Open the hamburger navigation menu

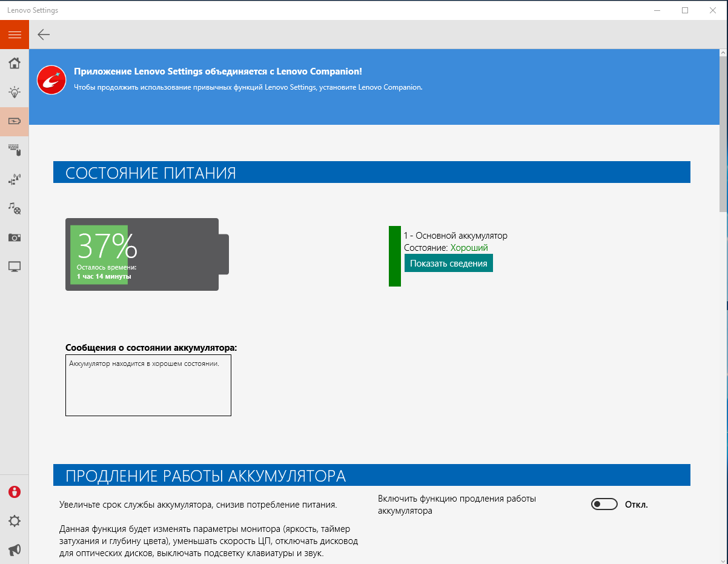(15, 35)
